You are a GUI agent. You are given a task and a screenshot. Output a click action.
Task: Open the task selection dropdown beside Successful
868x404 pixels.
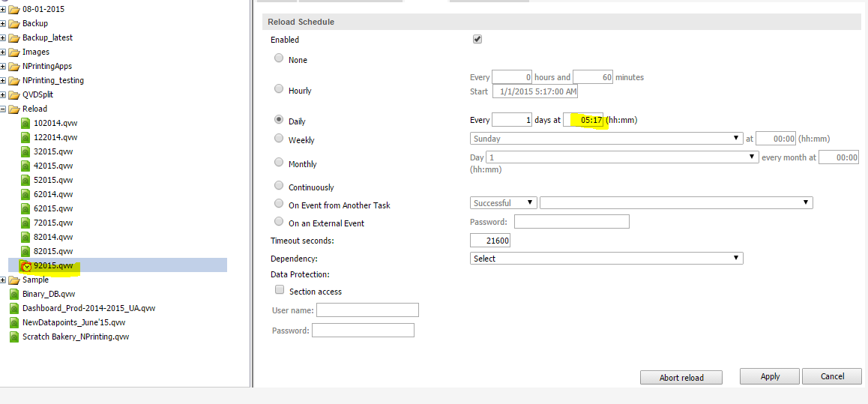[x=676, y=202]
